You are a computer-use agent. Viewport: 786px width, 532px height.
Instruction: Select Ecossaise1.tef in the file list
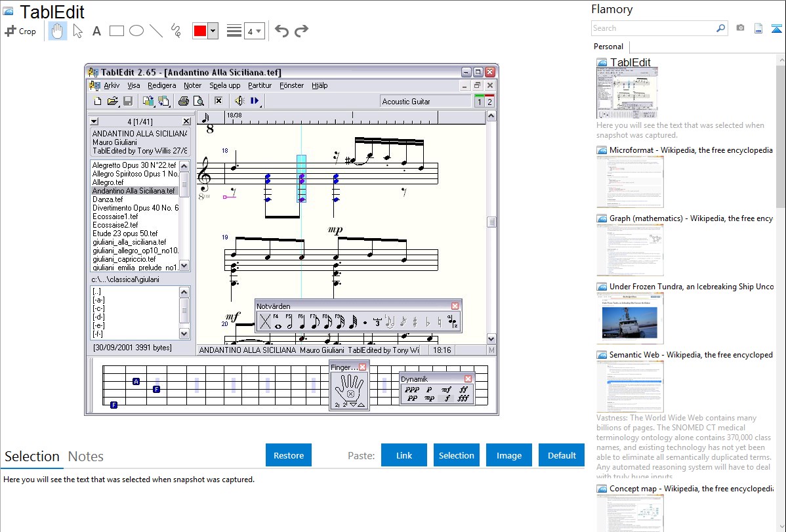tap(115, 216)
